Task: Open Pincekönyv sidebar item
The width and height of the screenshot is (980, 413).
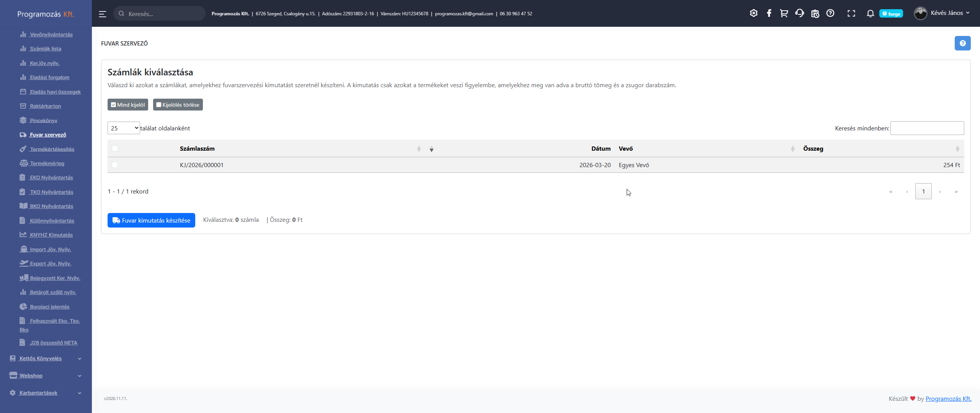Action: click(43, 120)
